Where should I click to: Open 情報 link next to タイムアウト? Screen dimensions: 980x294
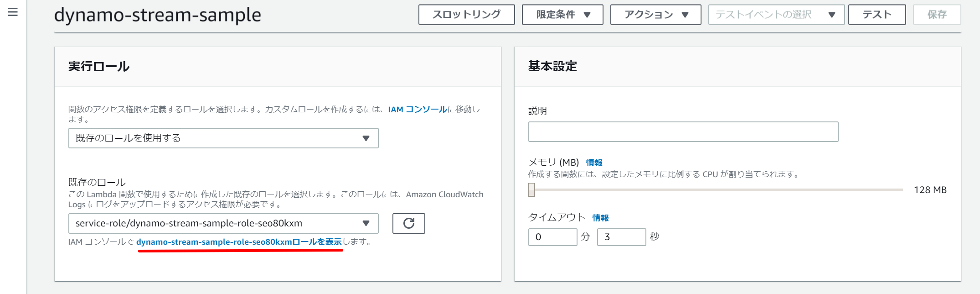click(x=600, y=218)
